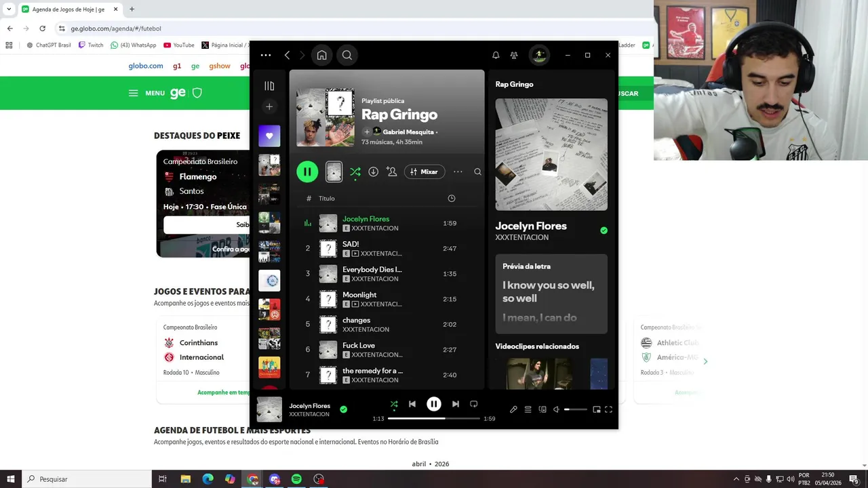868x488 pixels.
Task: Select the track Everybody Dies
Action: tap(372, 270)
